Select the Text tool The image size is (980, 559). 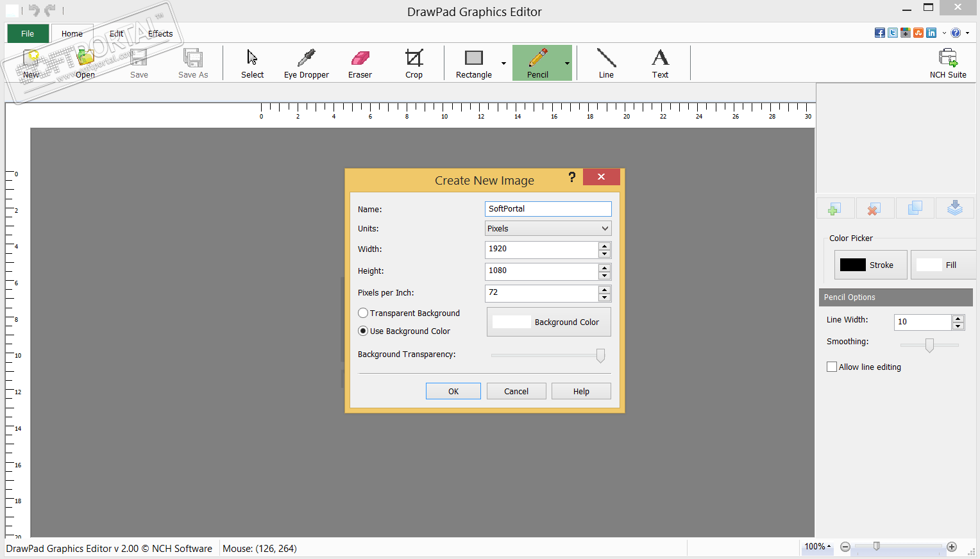pyautogui.click(x=660, y=63)
